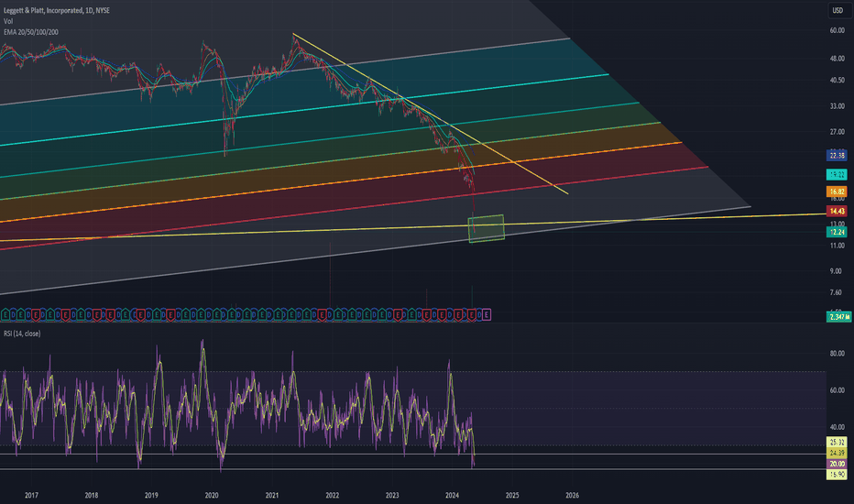Open the USD currency selector
This screenshot has width=854, height=504.
[838, 10]
